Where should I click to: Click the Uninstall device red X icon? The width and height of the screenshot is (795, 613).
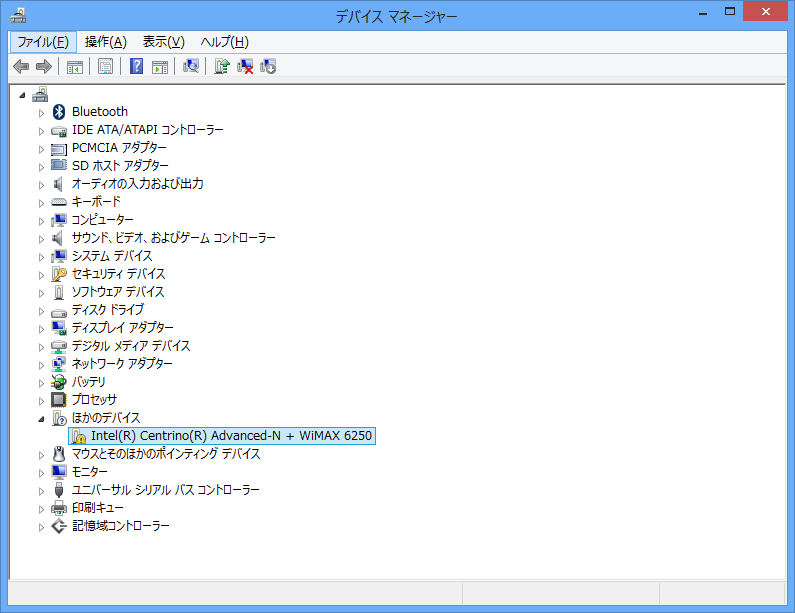click(245, 66)
